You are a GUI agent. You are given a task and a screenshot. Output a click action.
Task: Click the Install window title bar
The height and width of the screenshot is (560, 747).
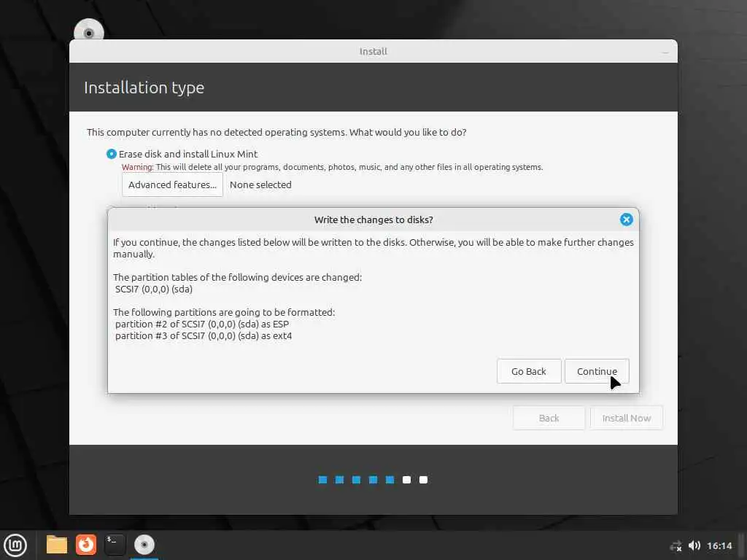pyautogui.click(x=373, y=51)
